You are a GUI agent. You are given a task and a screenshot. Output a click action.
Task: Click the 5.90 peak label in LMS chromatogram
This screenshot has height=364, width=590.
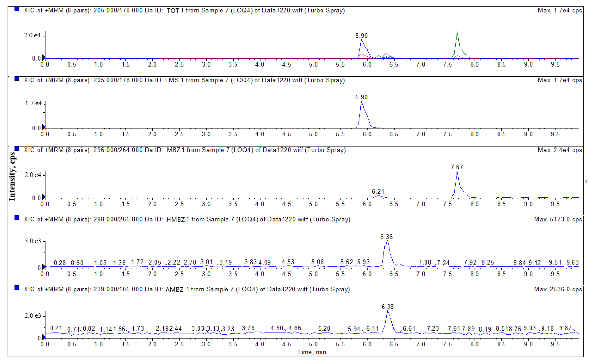361,97
